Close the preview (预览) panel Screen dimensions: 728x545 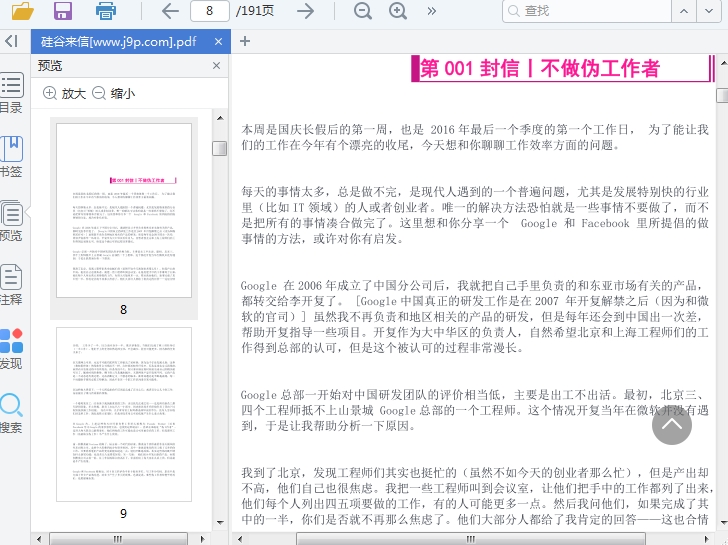pos(217,66)
